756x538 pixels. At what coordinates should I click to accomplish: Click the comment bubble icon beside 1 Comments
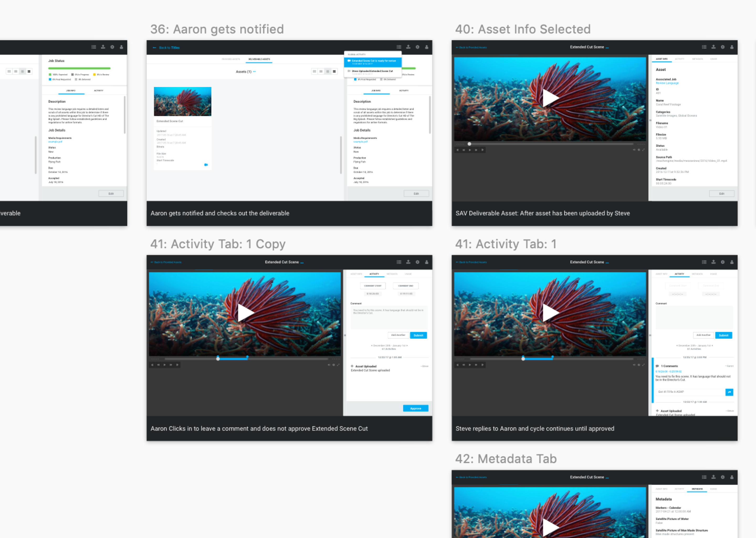tap(657, 366)
